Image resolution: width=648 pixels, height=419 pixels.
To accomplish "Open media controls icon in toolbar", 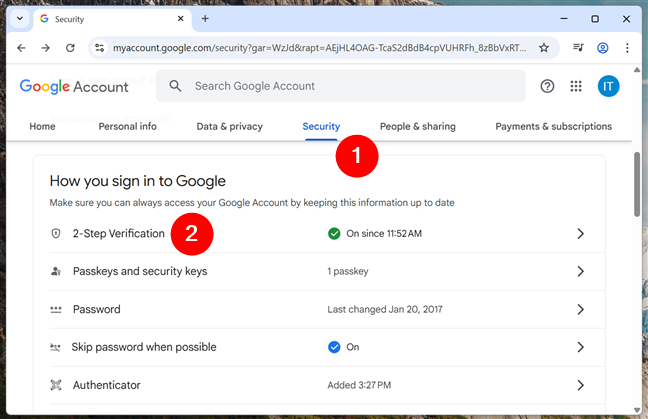I will tap(578, 48).
